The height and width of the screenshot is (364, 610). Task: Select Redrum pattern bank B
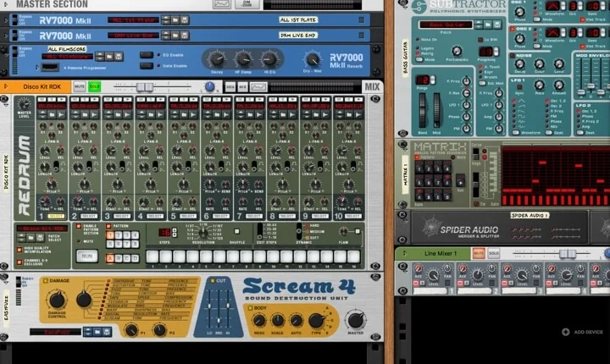(119, 258)
